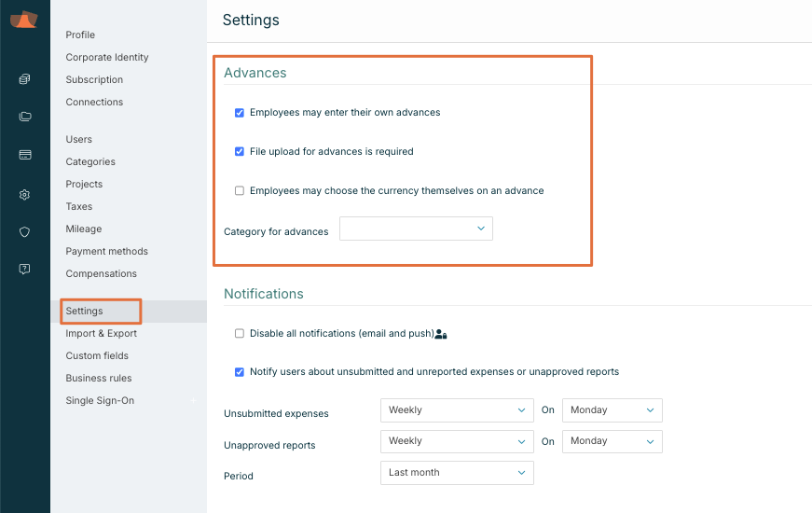Click the user icon beside Disable all notifications
812x513 pixels.
[x=441, y=334]
